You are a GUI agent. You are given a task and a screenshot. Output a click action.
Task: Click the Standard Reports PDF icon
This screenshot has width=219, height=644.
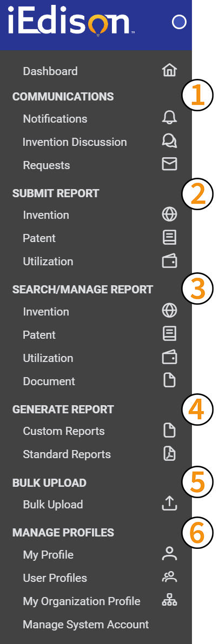169,454
